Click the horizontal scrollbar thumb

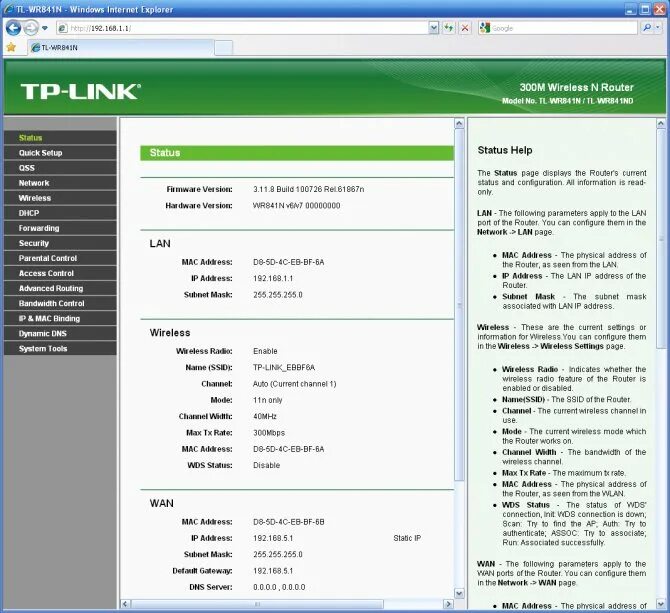point(257,604)
